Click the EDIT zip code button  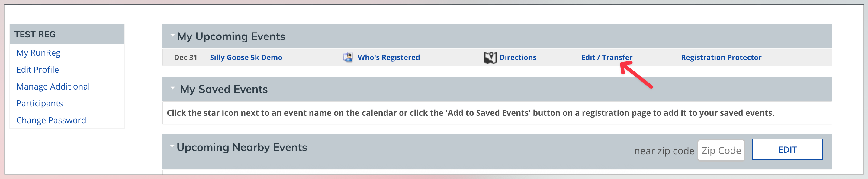pos(787,149)
